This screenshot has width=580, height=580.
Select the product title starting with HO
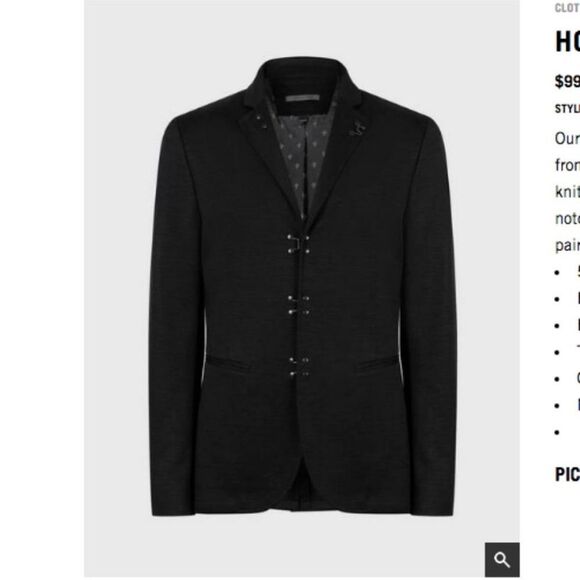click(x=567, y=41)
